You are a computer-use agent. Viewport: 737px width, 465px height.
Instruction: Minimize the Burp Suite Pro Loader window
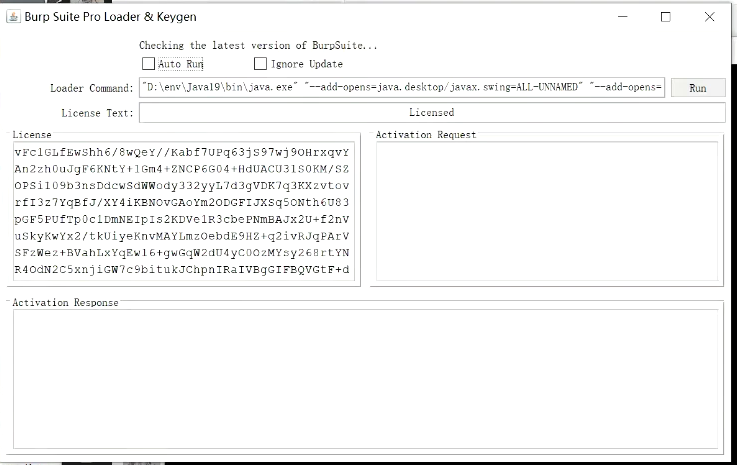pos(623,17)
